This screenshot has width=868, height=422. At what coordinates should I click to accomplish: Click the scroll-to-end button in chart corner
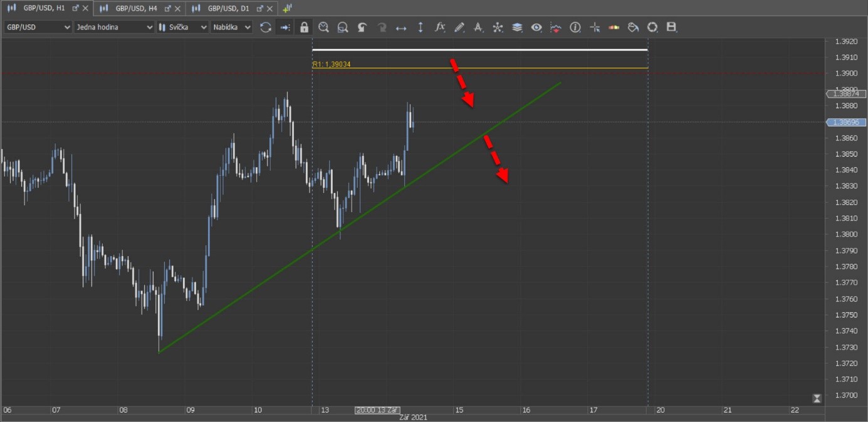click(817, 398)
